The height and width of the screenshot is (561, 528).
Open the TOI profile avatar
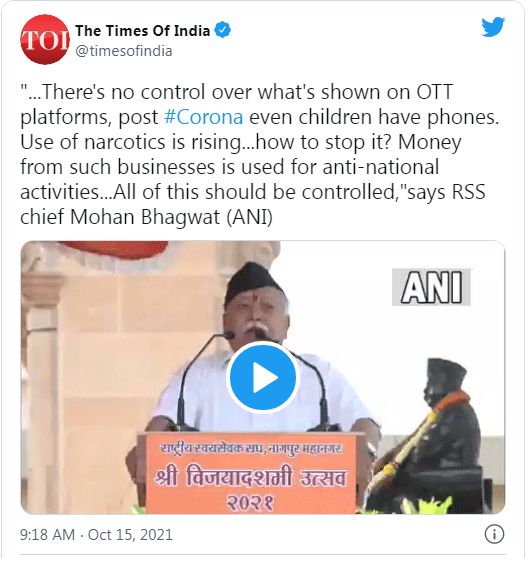coord(45,39)
